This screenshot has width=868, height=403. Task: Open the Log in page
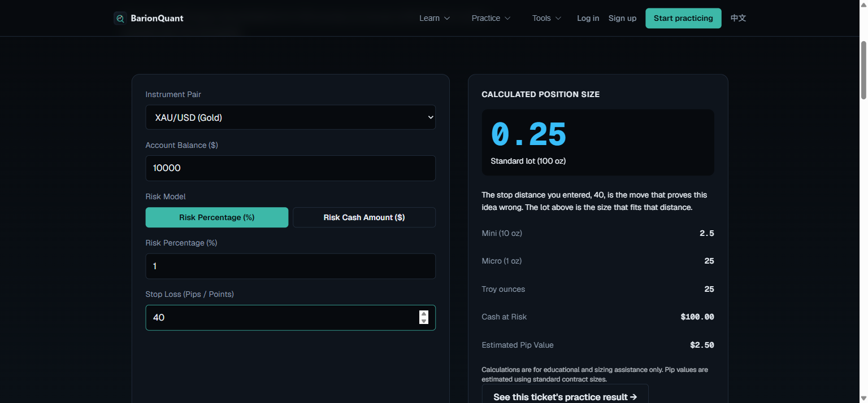pyautogui.click(x=588, y=18)
